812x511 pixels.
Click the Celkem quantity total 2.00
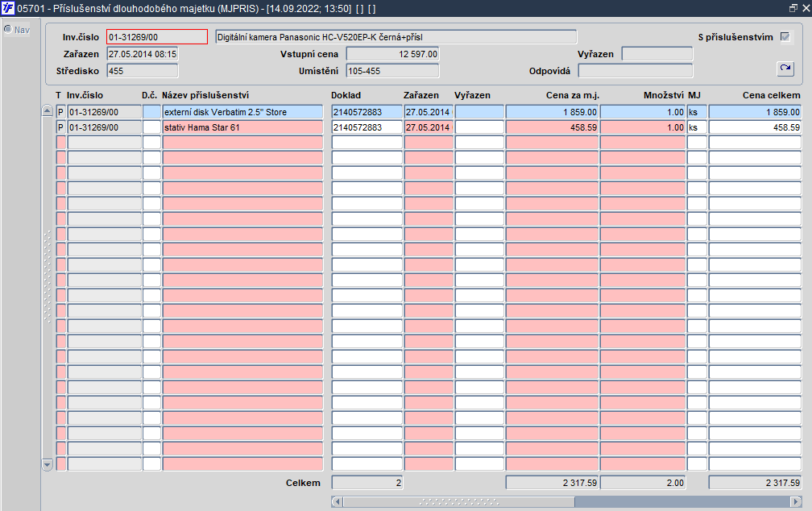pyautogui.click(x=643, y=483)
